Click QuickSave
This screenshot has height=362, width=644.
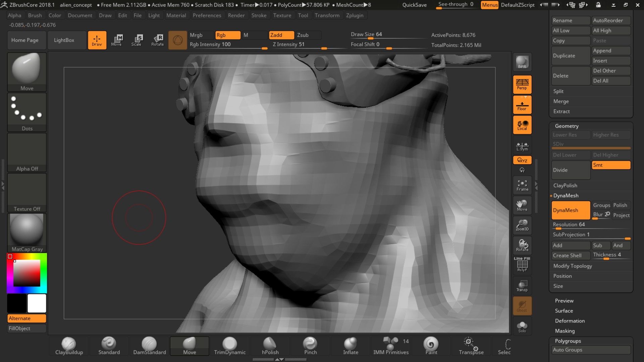(415, 5)
